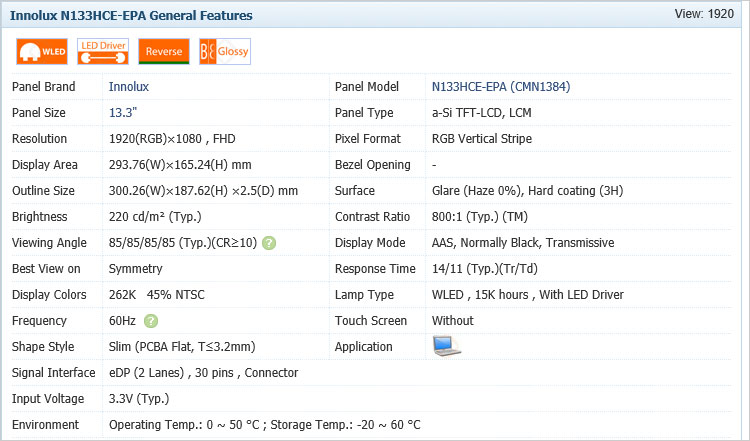The width and height of the screenshot is (750, 441).
Task: Click the laptop Application icon
Action: point(446,346)
